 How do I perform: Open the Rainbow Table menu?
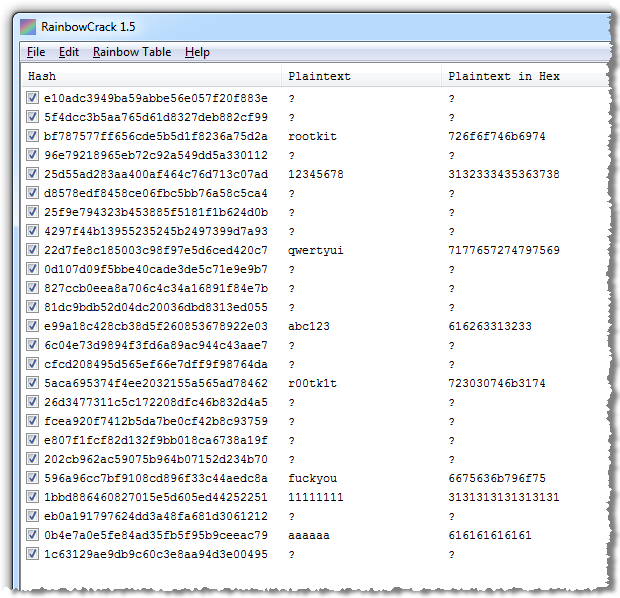coord(132,52)
